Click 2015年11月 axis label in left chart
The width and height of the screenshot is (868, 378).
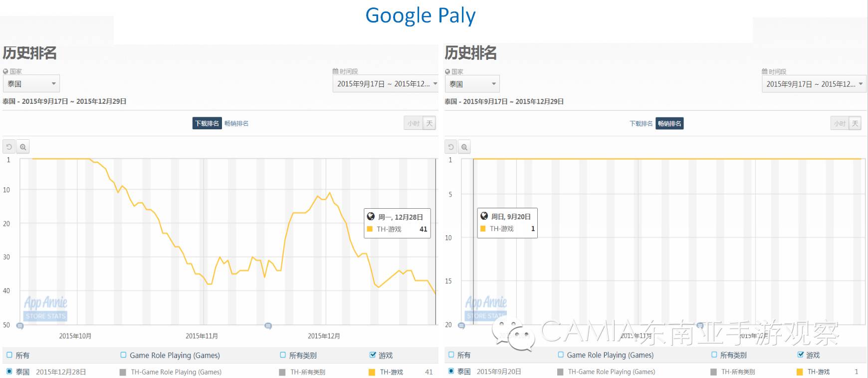point(202,336)
